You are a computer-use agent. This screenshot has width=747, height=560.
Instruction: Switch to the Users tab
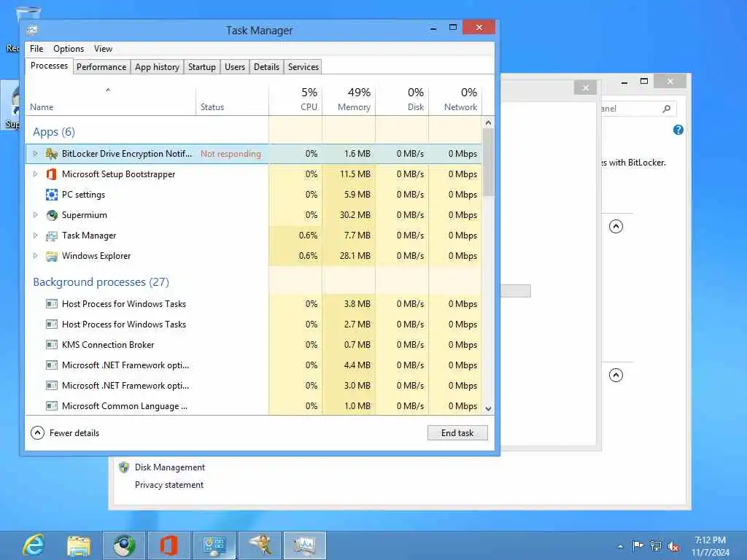click(x=235, y=67)
